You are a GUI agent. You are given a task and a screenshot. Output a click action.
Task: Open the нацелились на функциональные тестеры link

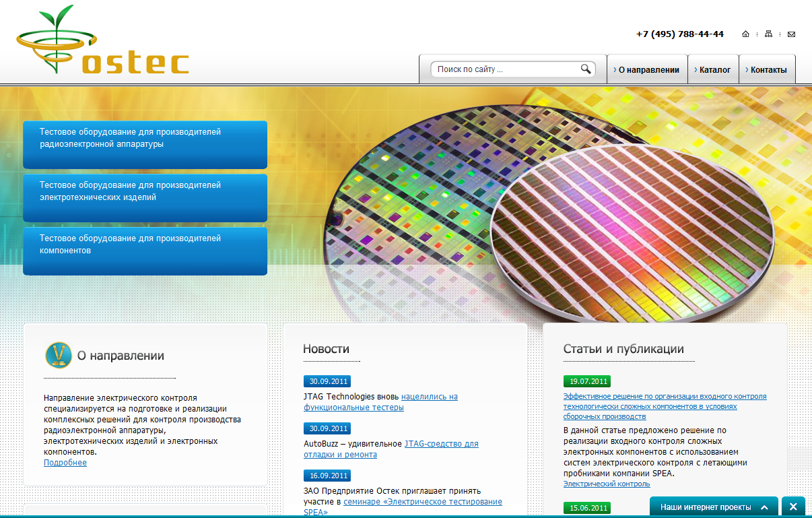click(x=381, y=402)
